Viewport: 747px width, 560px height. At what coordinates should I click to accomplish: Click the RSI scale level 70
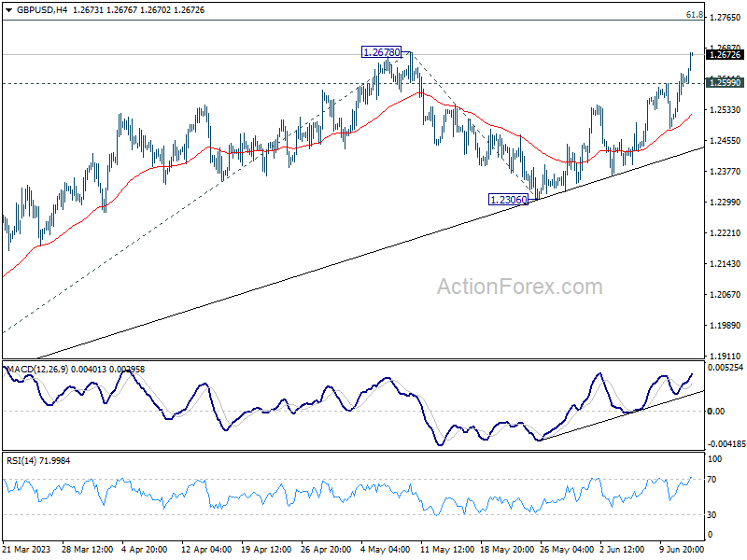click(x=712, y=480)
